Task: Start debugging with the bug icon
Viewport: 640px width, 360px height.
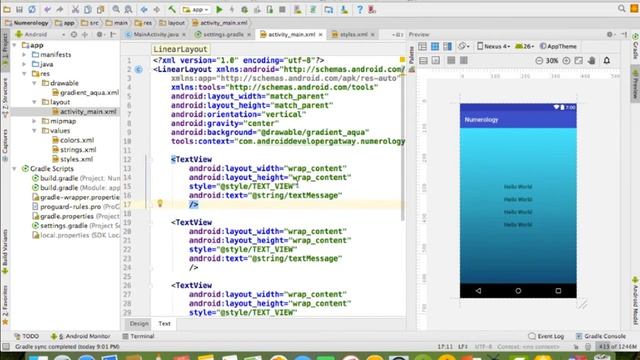Action: pos(244,9)
